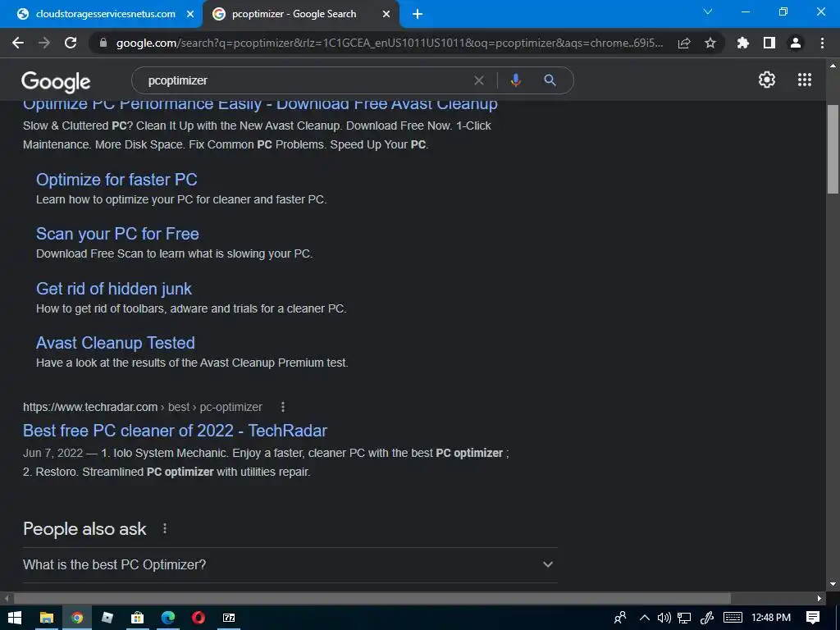
Task: Click the techradar.com URL breadcrumb
Action: (143, 407)
